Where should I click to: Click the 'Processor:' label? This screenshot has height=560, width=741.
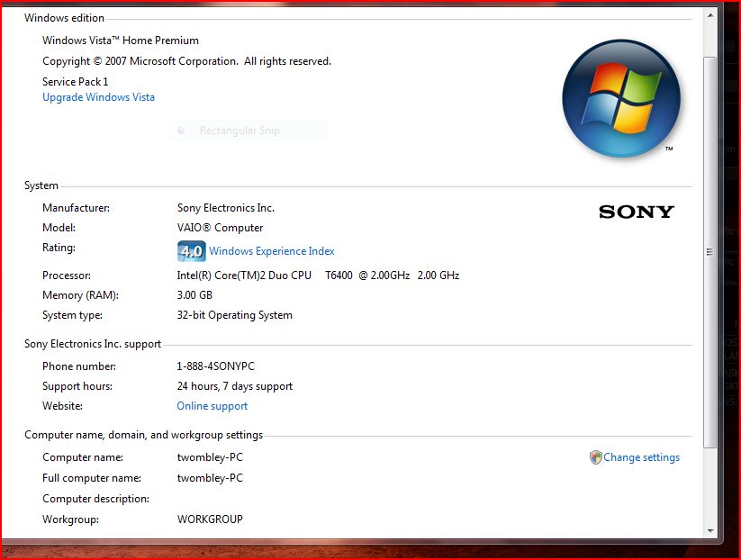pos(66,275)
